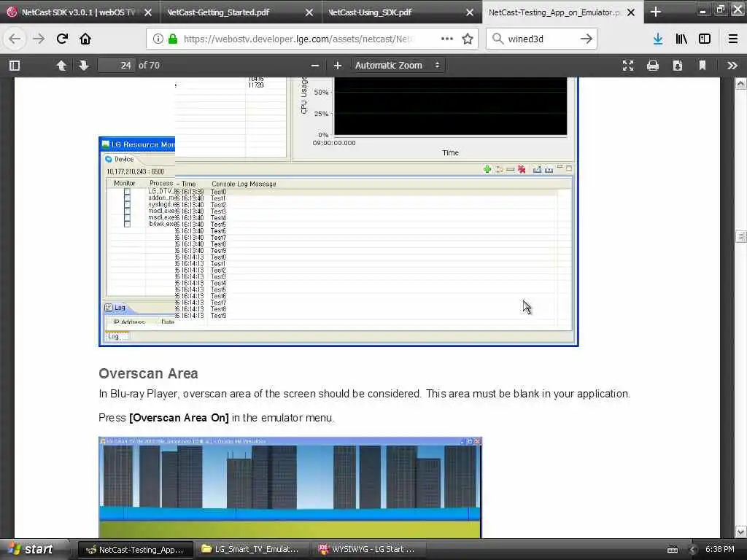Show site information icon in address bar
This screenshot has width=747, height=560.
pos(158,39)
